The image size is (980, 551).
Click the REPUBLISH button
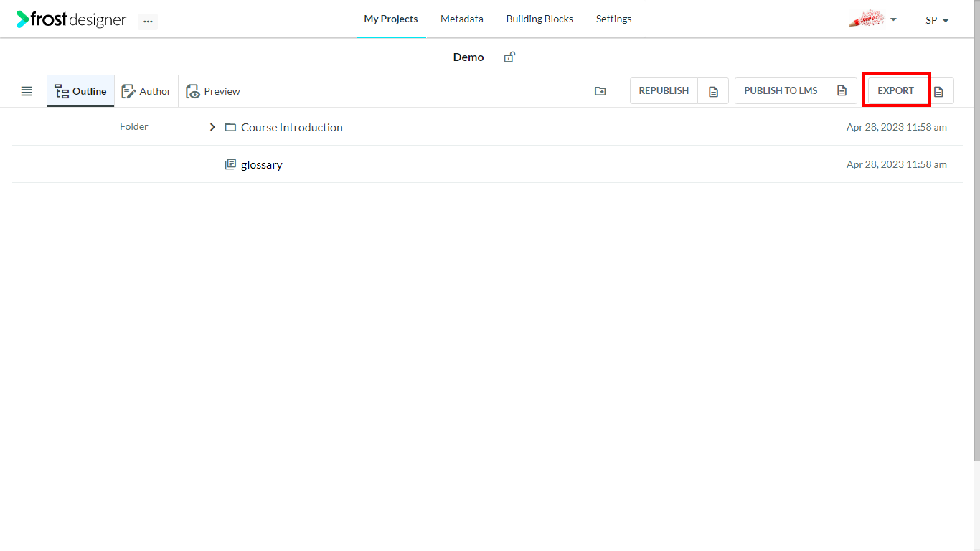pos(664,90)
